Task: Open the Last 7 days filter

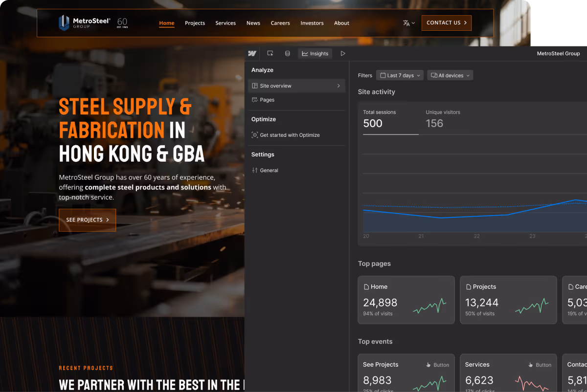Action: 400,75
